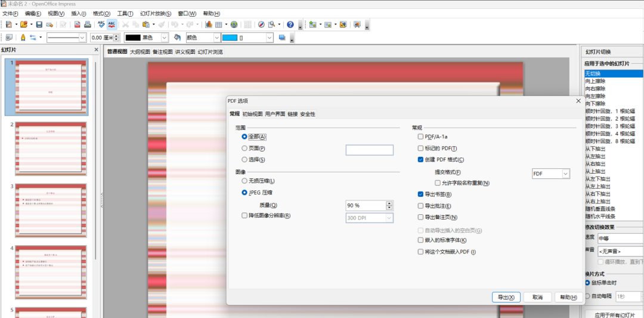Click the 页面 range input field

click(x=370, y=150)
